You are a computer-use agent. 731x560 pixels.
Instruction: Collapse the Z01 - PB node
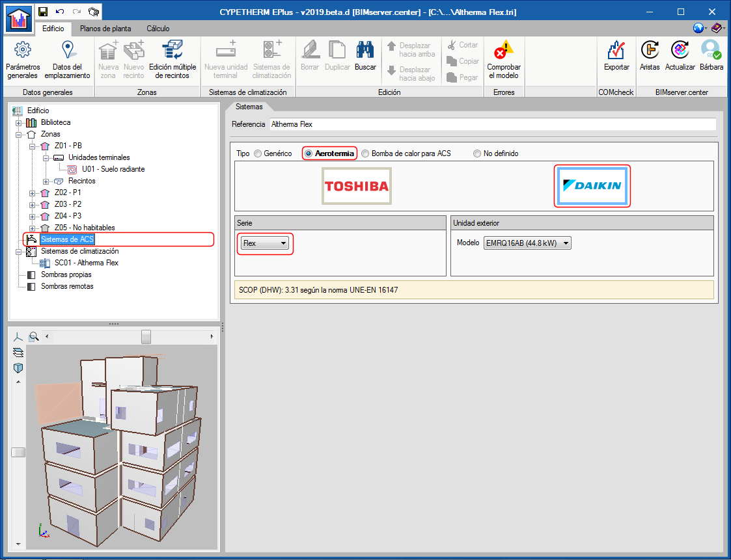click(x=32, y=146)
